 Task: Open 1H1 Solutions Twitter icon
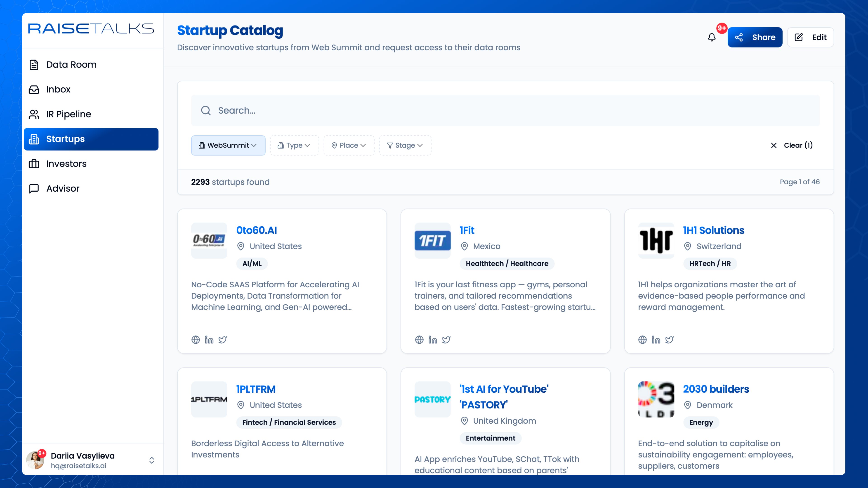pyautogui.click(x=670, y=340)
